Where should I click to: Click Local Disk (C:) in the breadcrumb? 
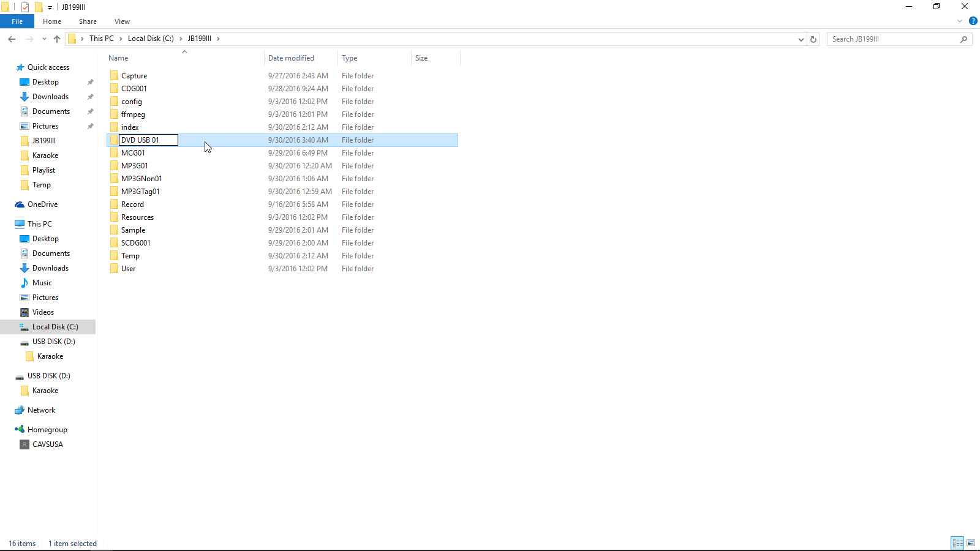click(x=151, y=39)
